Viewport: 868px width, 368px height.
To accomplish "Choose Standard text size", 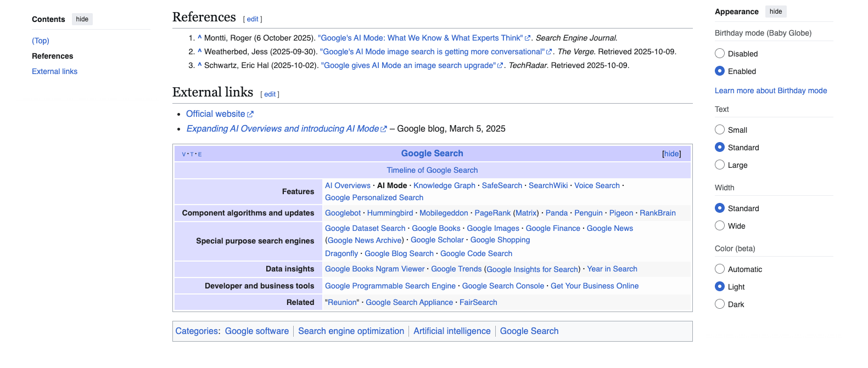I will [x=720, y=147].
